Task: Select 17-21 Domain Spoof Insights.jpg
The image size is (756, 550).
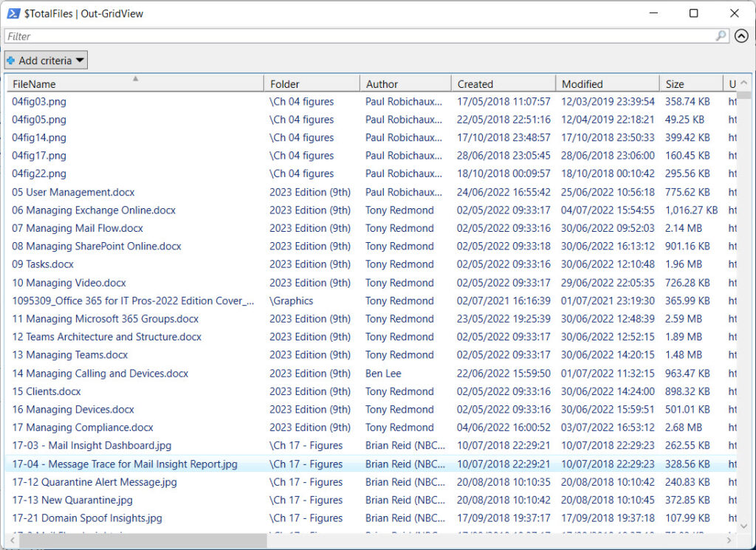Action: click(x=87, y=518)
